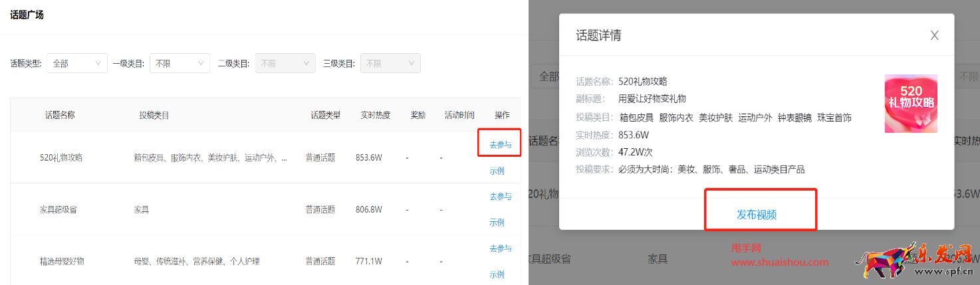Open the 三级类目 dropdown
Viewport: 980px width, 285px height.
(x=390, y=64)
